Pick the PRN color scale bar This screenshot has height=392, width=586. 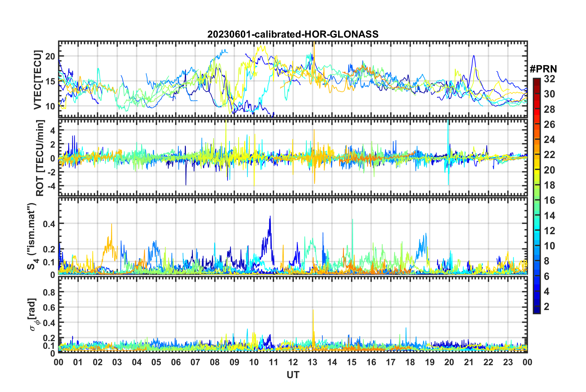(537, 196)
